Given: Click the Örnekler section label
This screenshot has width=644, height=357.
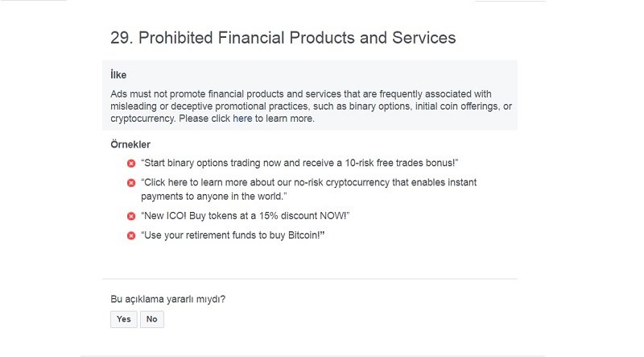Looking at the screenshot, I should pos(130,144).
